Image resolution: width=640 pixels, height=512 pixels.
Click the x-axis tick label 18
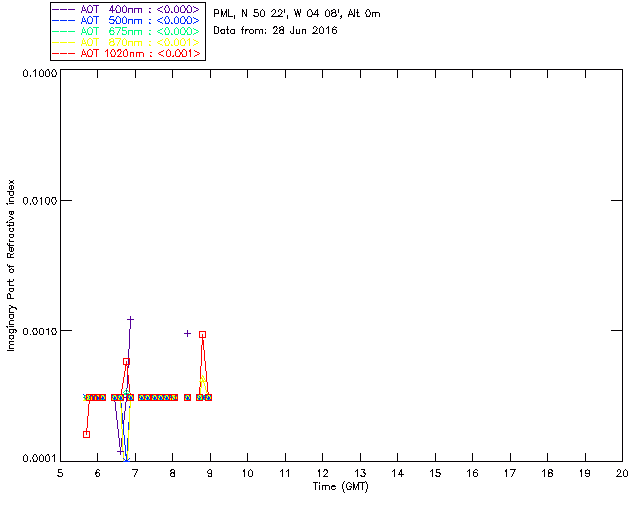tap(547, 473)
